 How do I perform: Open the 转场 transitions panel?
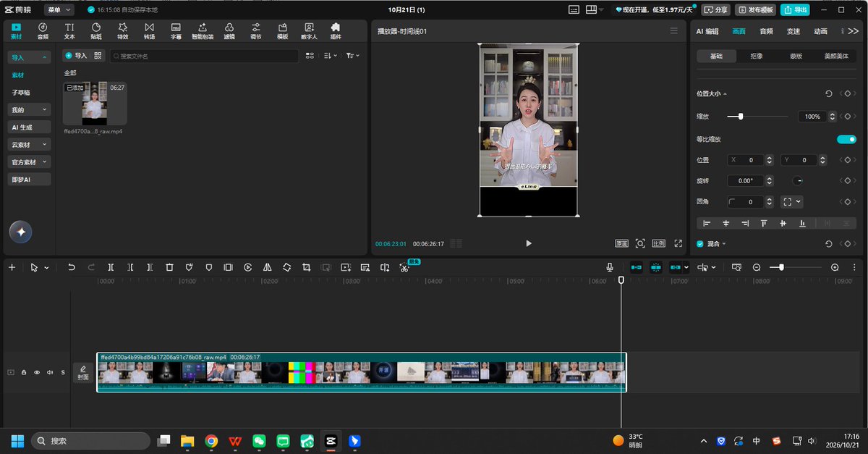tap(149, 31)
